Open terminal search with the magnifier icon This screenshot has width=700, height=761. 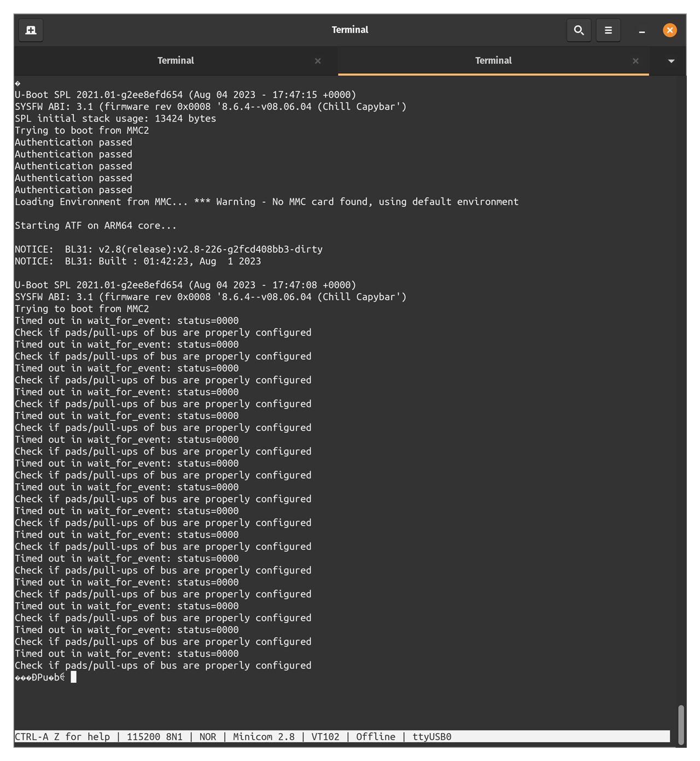point(579,30)
